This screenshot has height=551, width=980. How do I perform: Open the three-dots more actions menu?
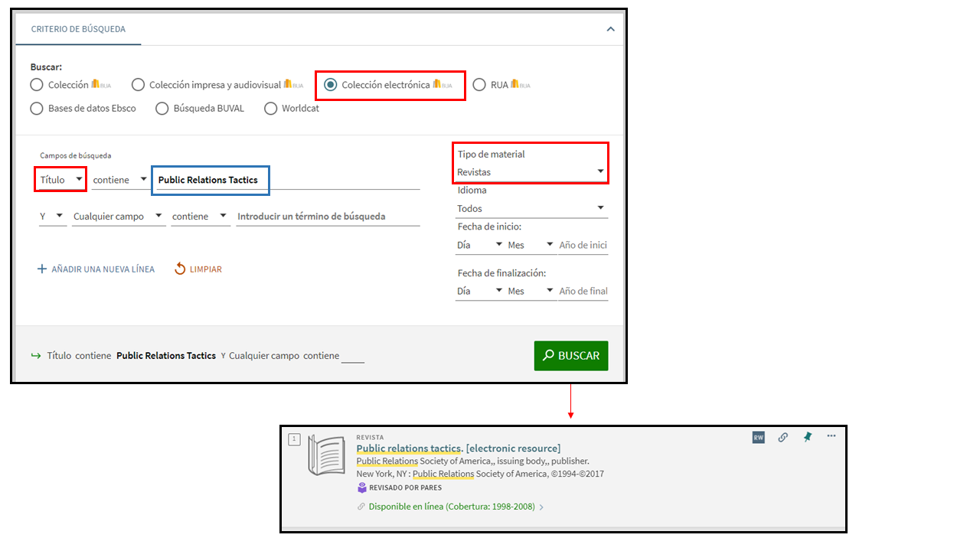831,436
